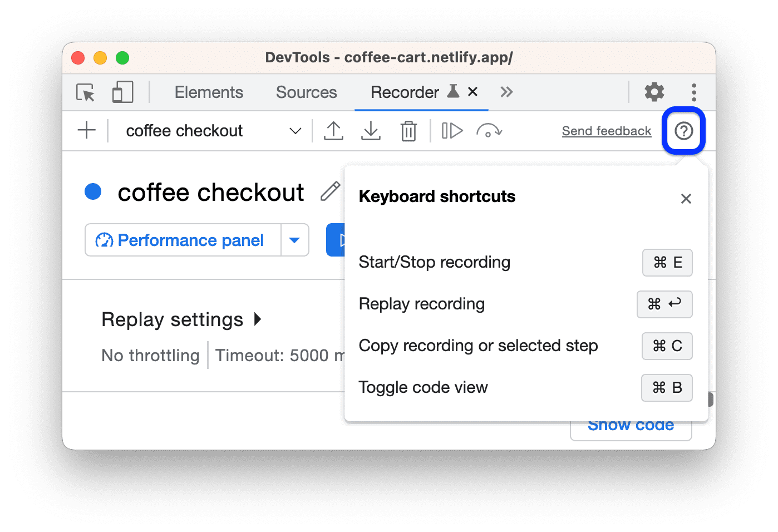Rename the recording with the pencil icon
Screen dimensions: 778x532
(330, 191)
